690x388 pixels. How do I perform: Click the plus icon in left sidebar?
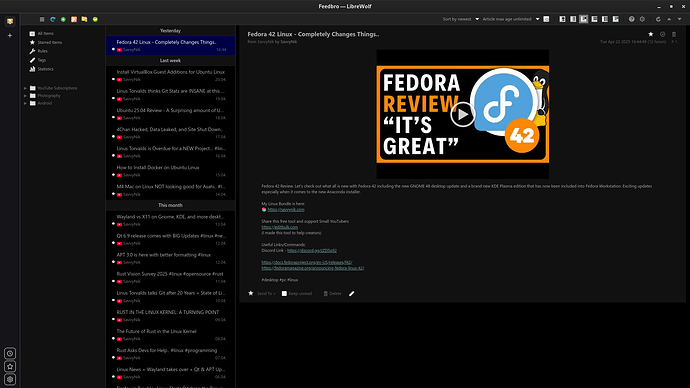(10, 36)
